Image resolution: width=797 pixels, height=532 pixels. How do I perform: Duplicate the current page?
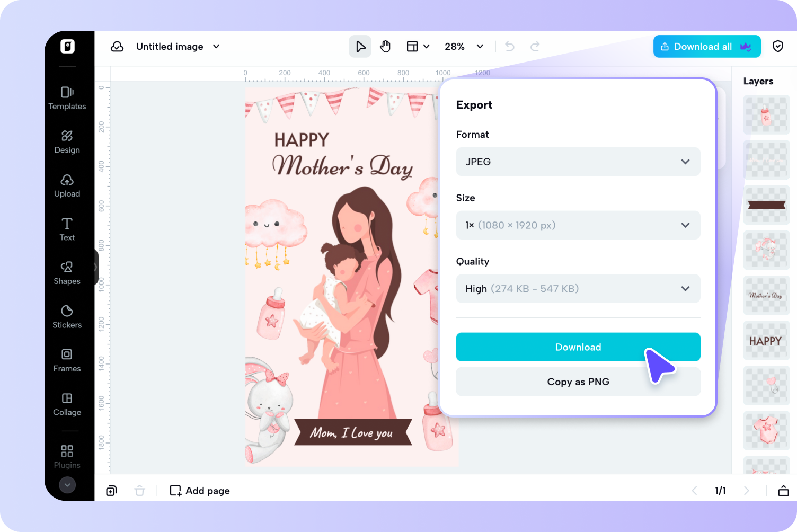(x=111, y=490)
